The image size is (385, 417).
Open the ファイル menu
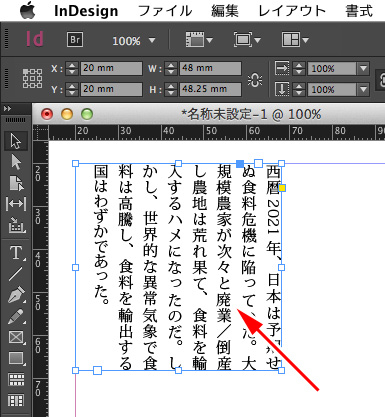[x=165, y=11]
